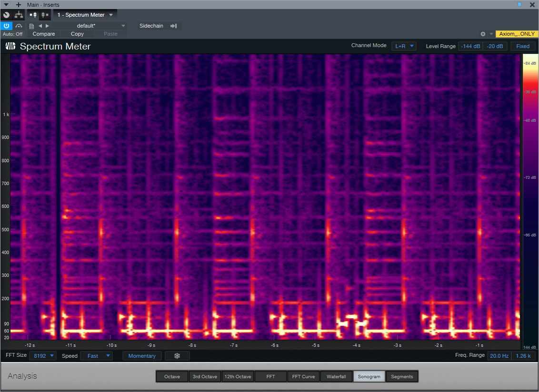
Task: Click the add insert plus icon
Action: click(19, 5)
